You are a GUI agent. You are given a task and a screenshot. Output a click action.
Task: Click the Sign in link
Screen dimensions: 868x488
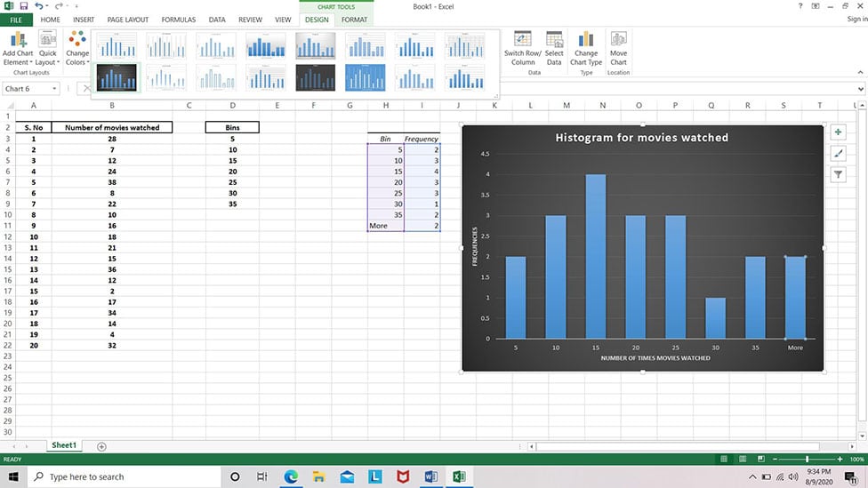pyautogui.click(x=857, y=20)
